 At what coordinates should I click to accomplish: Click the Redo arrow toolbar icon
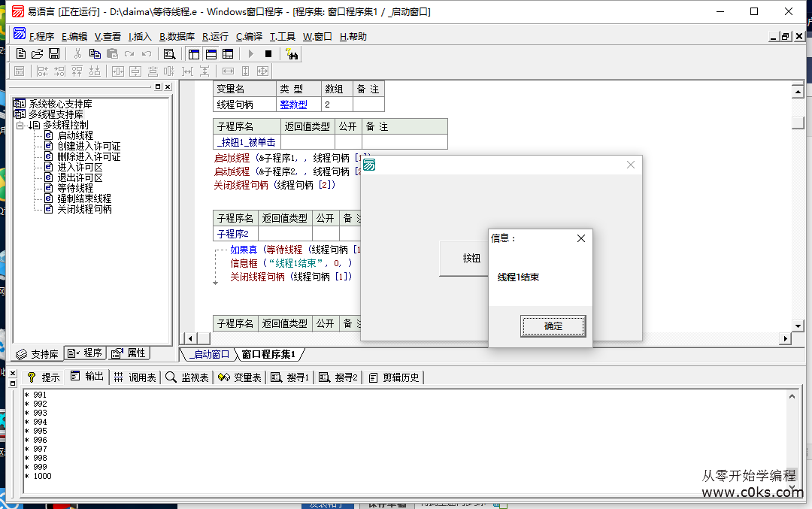click(x=129, y=54)
